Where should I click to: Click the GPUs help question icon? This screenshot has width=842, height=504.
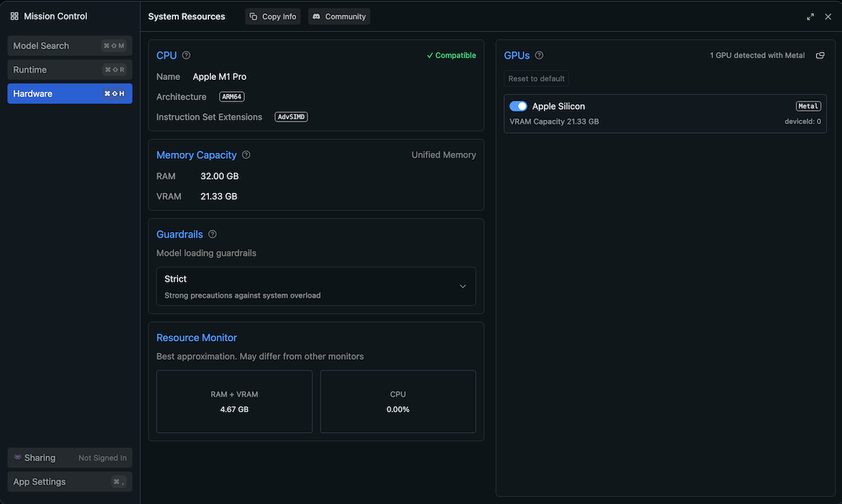tap(539, 55)
